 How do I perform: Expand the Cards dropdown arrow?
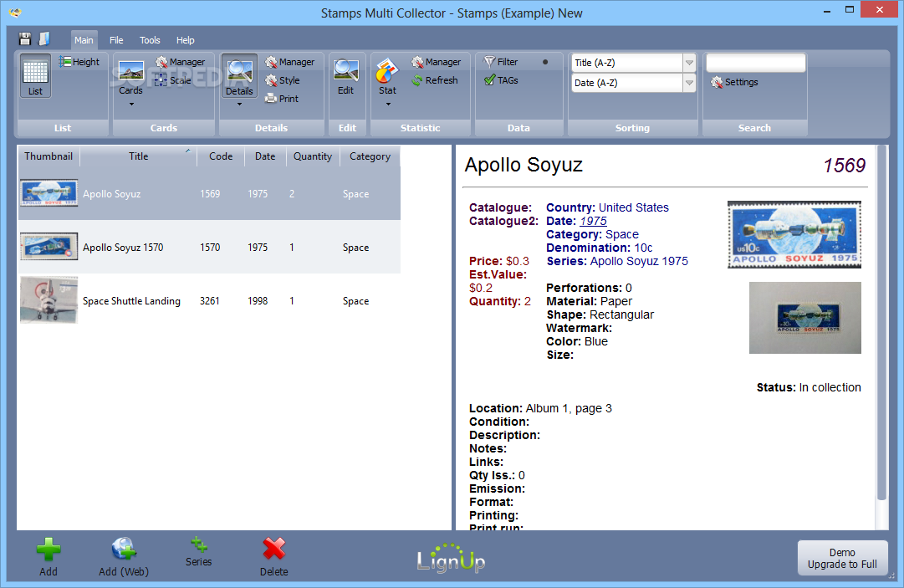pos(131,105)
